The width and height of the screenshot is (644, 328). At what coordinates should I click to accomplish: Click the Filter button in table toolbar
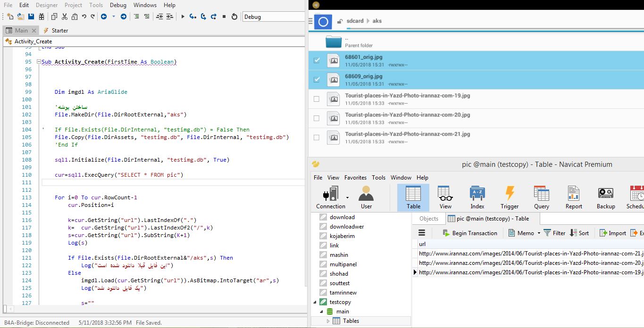pyautogui.click(x=554, y=233)
